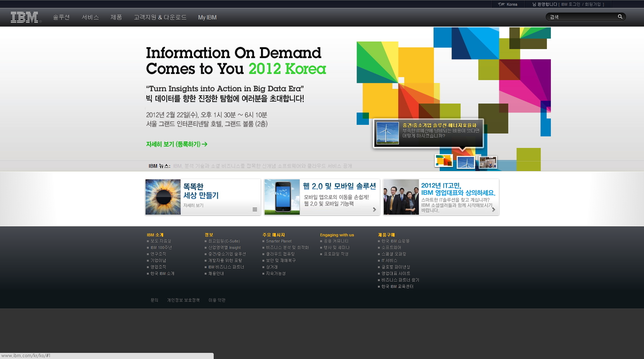Select the people photo carousel thumbnail
The image size is (644, 359).
coord(488,162)
